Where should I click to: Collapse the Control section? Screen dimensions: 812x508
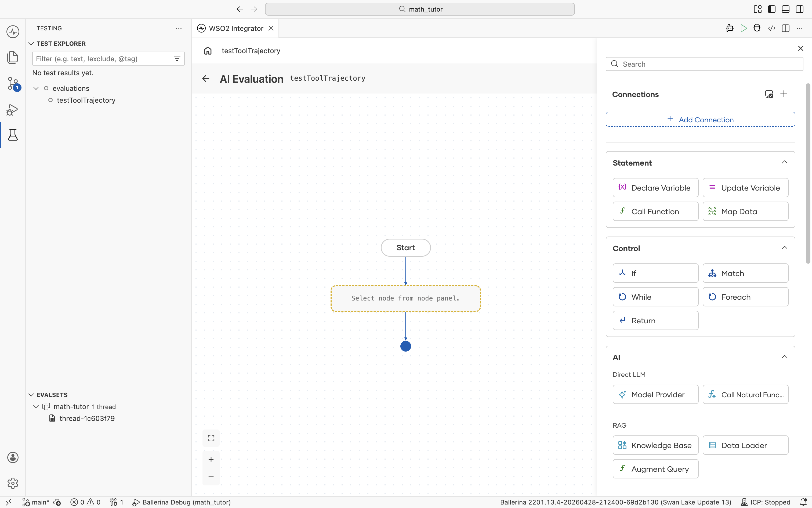(x=785, y=248)
